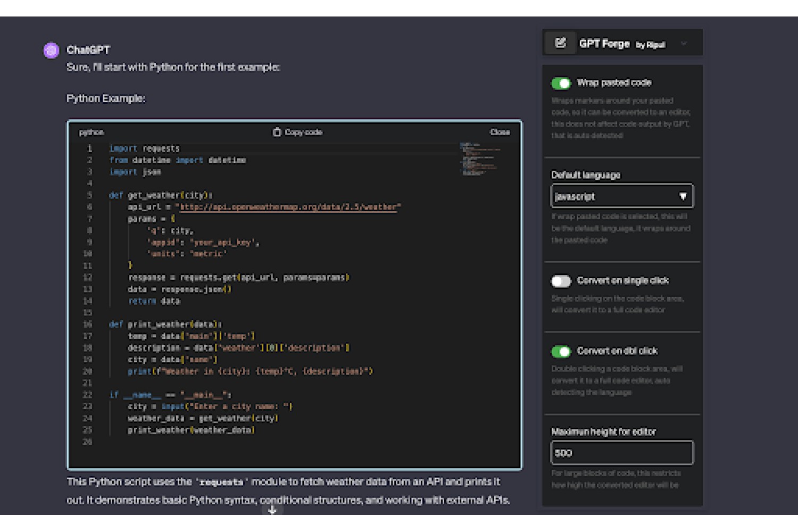
Task: Click the Close button in code editor
Action: coord(500,132)
